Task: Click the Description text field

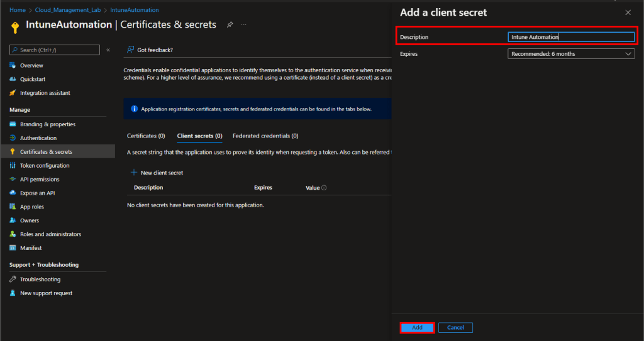Action: [571, 37]
